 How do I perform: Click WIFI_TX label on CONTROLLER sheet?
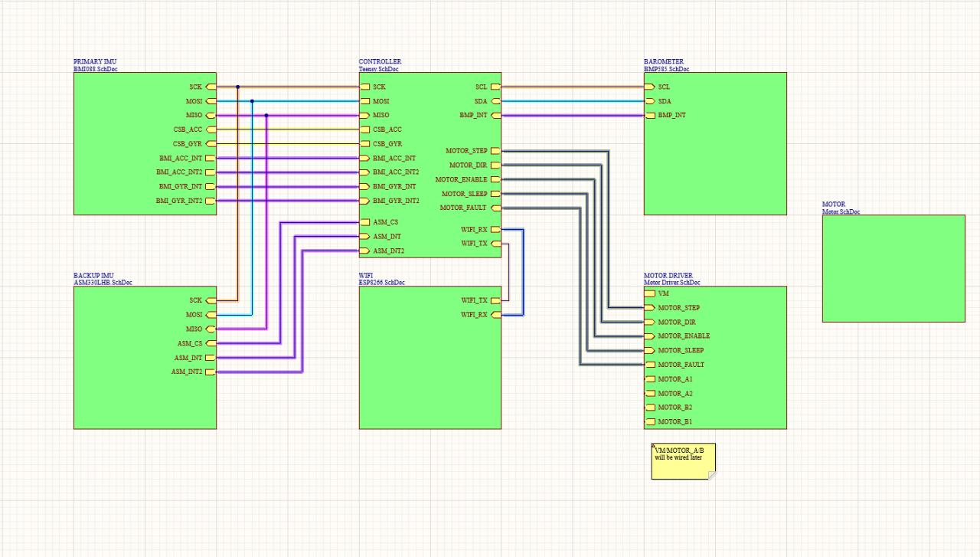[474, 244]
